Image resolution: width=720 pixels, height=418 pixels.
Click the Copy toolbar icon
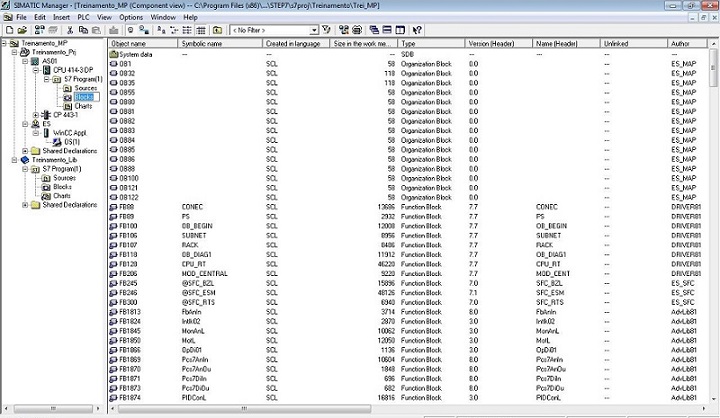(83, 30)
